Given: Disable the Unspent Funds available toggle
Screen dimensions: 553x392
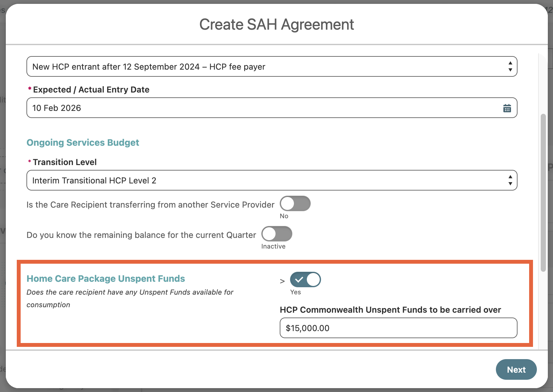Looking at the screenshot, I should pyautogui.click(x=305, y=280).
